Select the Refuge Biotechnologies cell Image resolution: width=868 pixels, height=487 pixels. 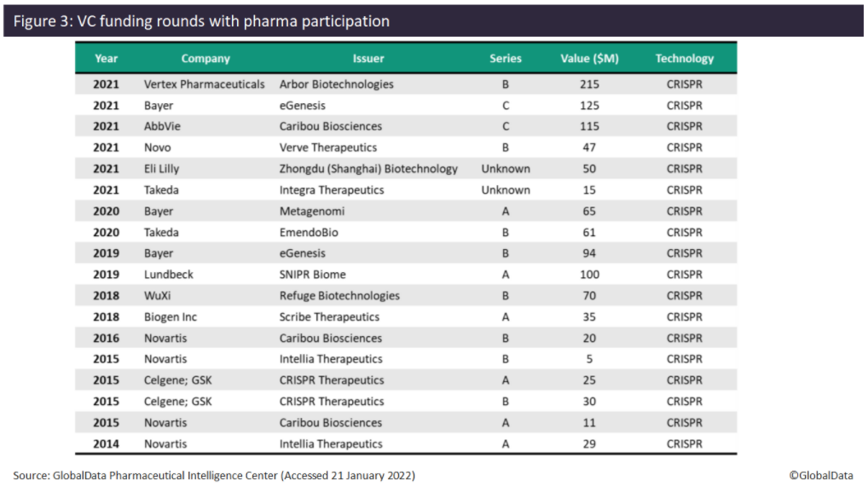pos(339,296)
